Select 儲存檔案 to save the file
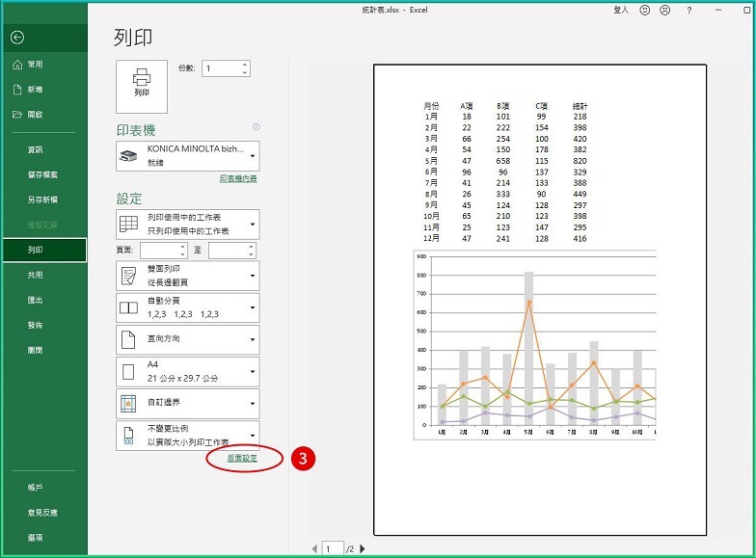Viewport: 756px width, 558px height. click(x=44, y=175)
